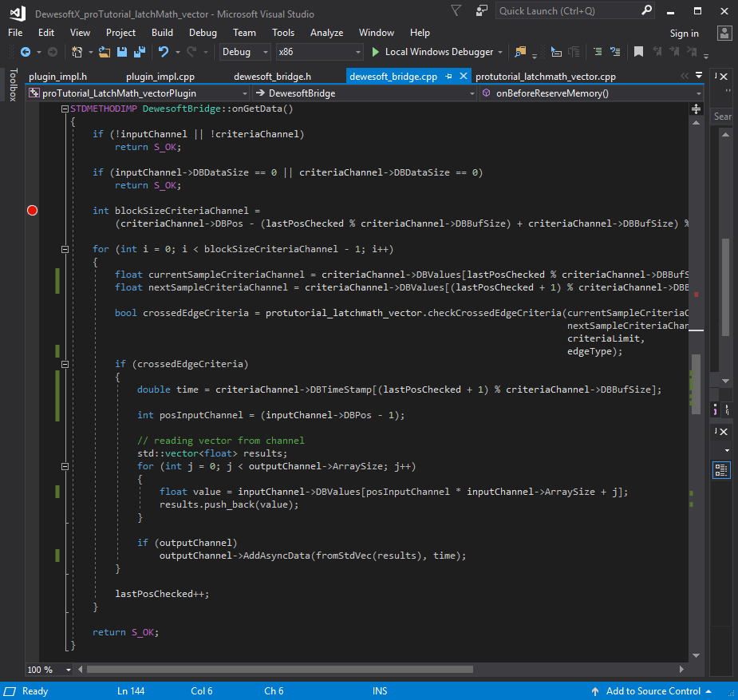Click the Redo arrow icon
The image size is (738, 700).
(x=191, y=52)
